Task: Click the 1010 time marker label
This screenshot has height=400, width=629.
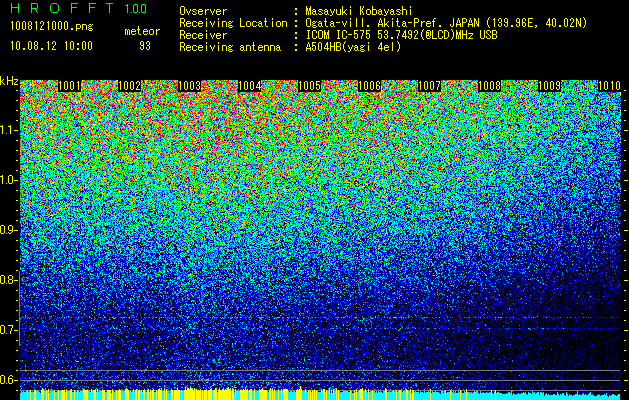Action: 609,86
